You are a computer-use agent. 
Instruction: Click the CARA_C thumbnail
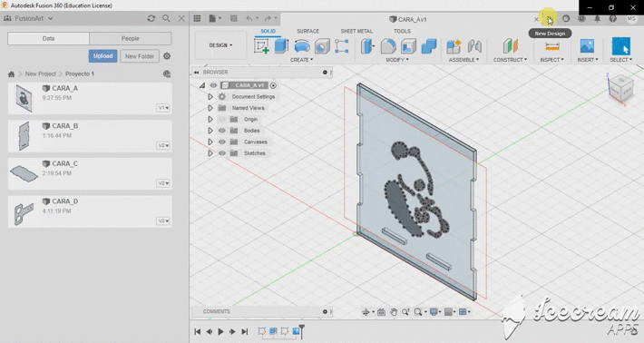tap(24, 173)
